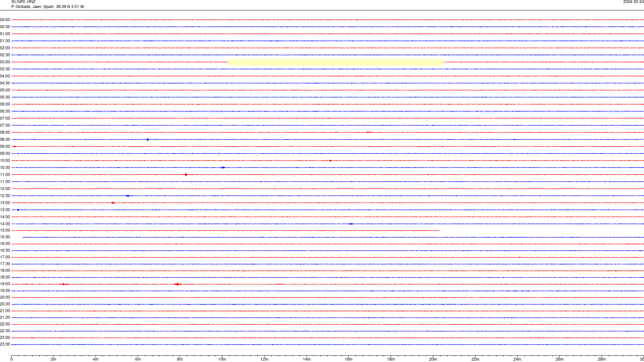Select the 02:00 time row label

[x=5, y=48]
